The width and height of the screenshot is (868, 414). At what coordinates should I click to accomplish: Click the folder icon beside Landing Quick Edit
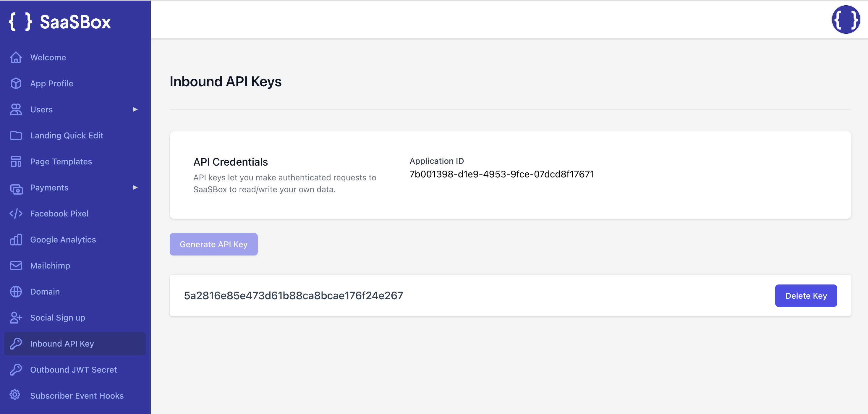pyautogui.click(x=16, y=135)
